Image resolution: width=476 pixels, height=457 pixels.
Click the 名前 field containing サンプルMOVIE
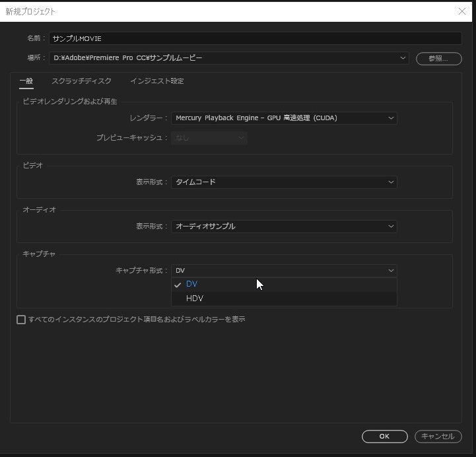[x=255, y=38]
